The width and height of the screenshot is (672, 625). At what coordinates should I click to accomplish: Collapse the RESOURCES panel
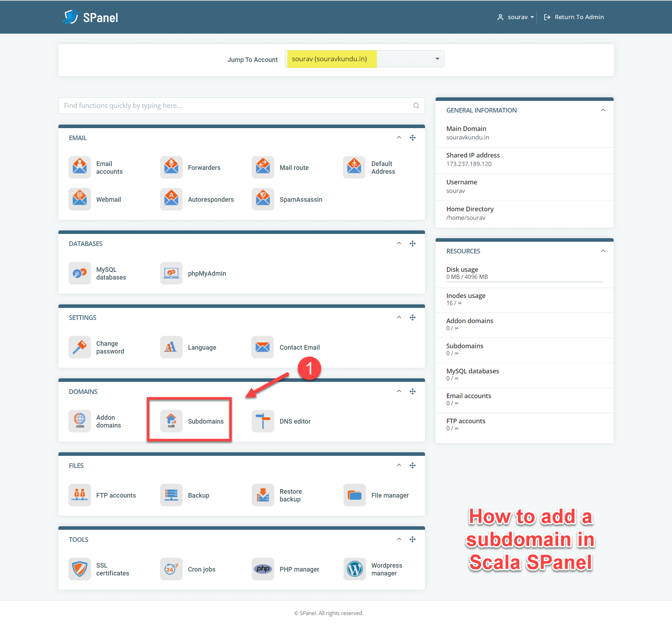tap(603, 251)
